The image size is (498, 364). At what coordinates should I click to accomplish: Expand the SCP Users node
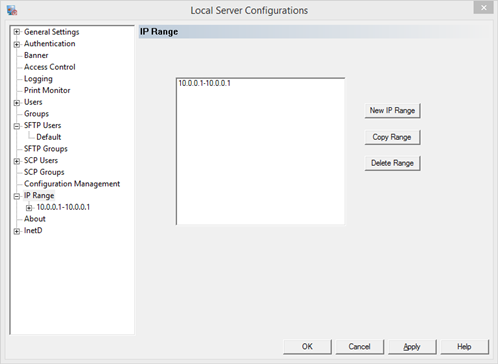(17, 161)
